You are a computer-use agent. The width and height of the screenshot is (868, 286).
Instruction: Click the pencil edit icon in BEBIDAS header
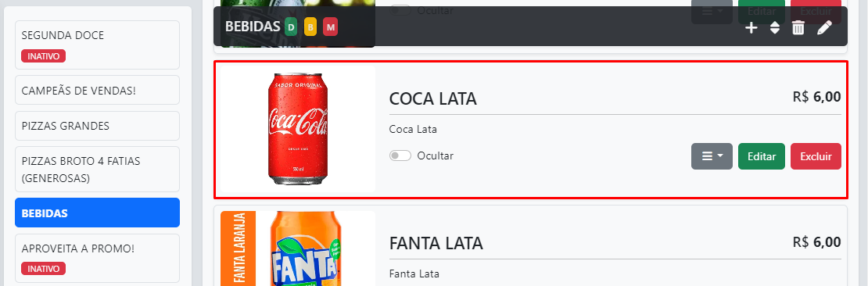[825, 27]
